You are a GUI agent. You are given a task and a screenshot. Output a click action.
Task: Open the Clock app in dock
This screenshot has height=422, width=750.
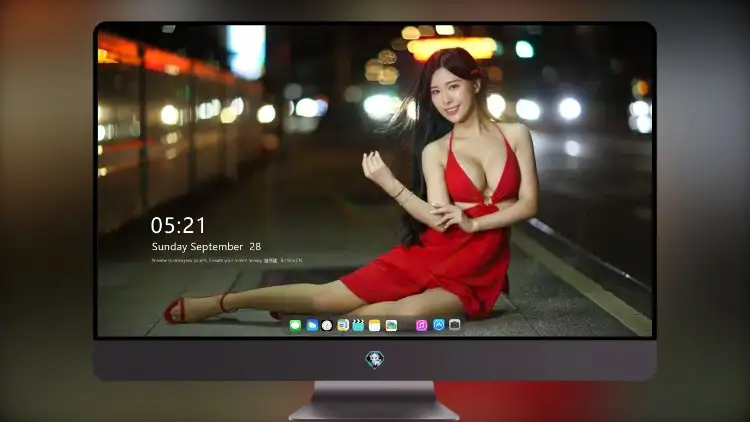(x=327, y=325)
